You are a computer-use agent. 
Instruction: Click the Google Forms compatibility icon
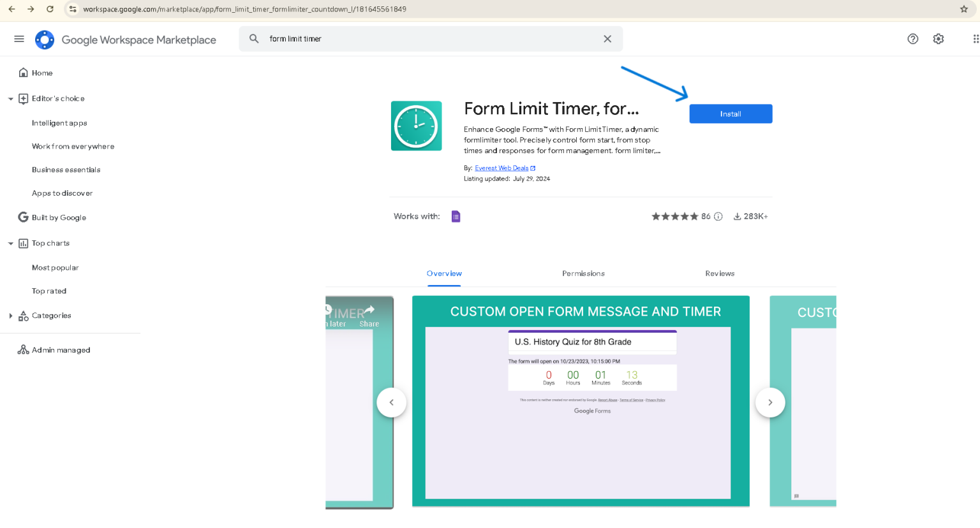(456, 216)
